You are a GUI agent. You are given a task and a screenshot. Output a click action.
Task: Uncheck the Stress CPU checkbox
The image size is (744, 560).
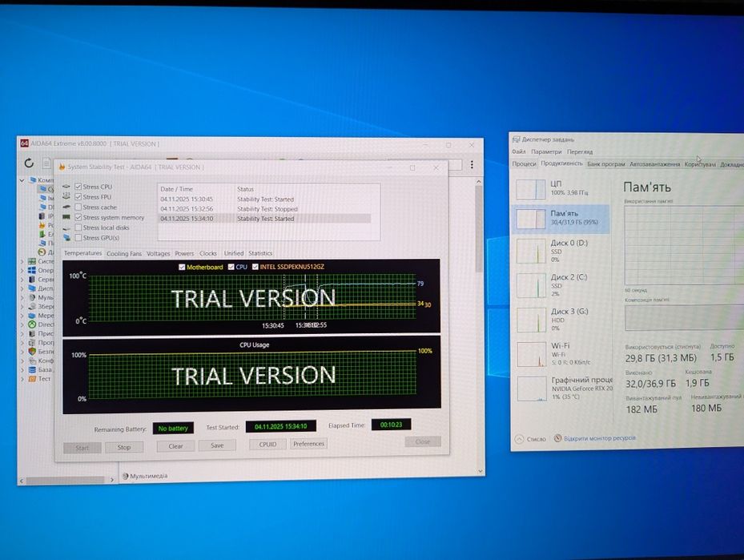[x=78, y=187]
